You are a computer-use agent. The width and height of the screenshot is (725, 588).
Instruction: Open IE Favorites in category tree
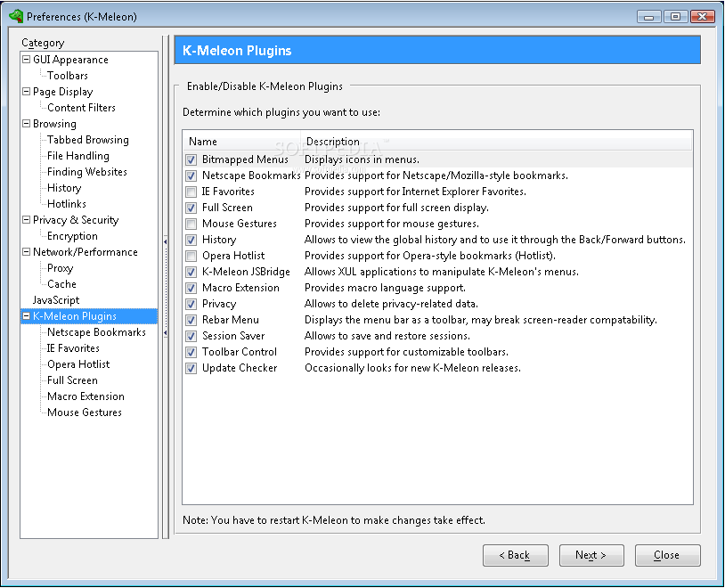(x=73, y=347)
